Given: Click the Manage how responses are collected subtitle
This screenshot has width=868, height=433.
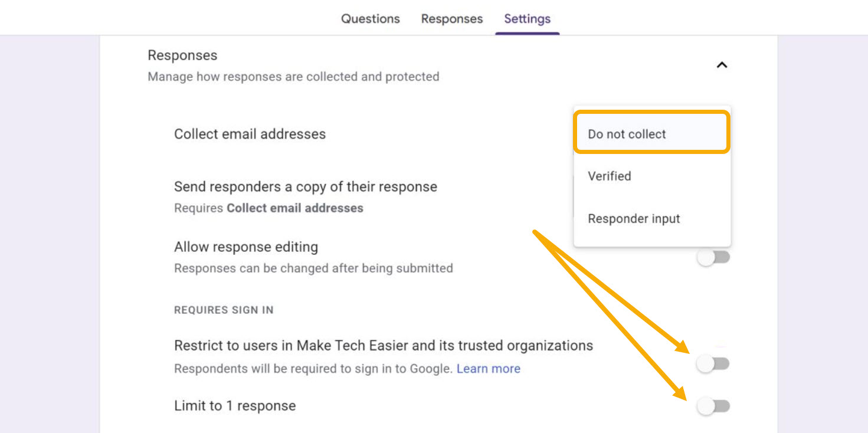Looking at the screenshot, I should point(292,76).
